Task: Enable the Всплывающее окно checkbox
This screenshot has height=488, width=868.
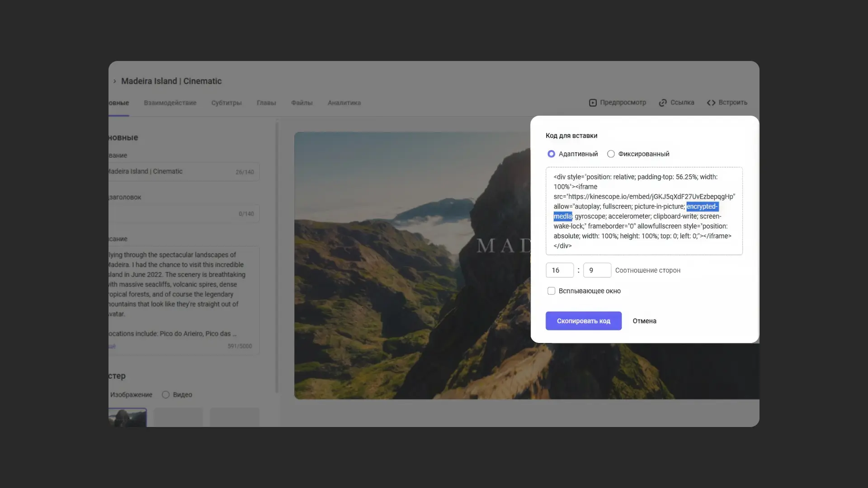Action: point(551,291)
